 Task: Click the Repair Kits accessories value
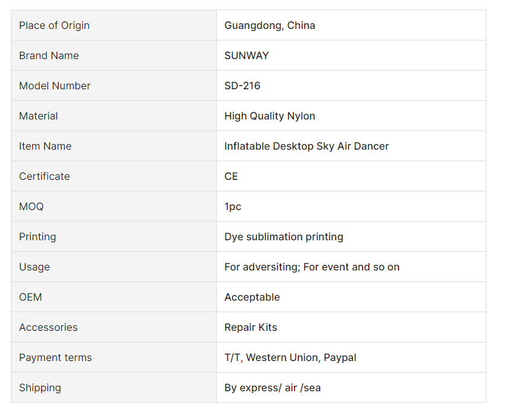pyautogui.click(x=251, y=328)
